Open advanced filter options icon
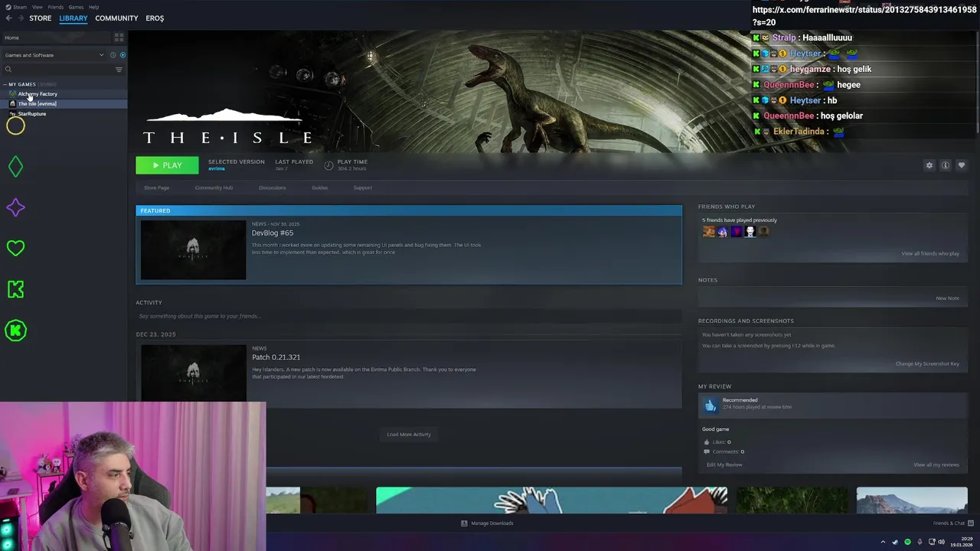This screenshot has width=980, height=551. click(x=119, y=70)
